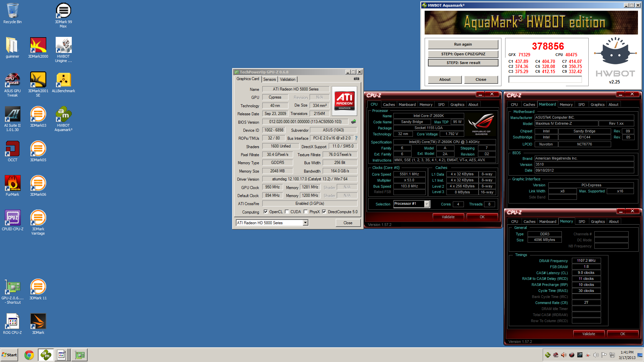This screenshot has width=644, height=362.
Task: Launch the 3DMark Vantage shortcut
Action: click(38, 222)
